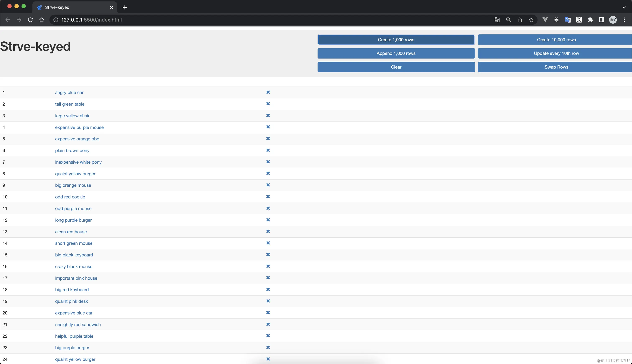The width and height of the screenshot is (632, 364).
Task: Toggle the browser side panel
Action: click(601, 20)
